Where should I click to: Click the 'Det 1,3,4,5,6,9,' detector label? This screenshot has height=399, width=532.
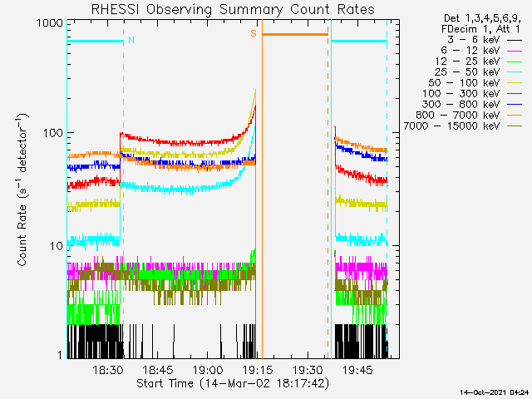point(482,18)
